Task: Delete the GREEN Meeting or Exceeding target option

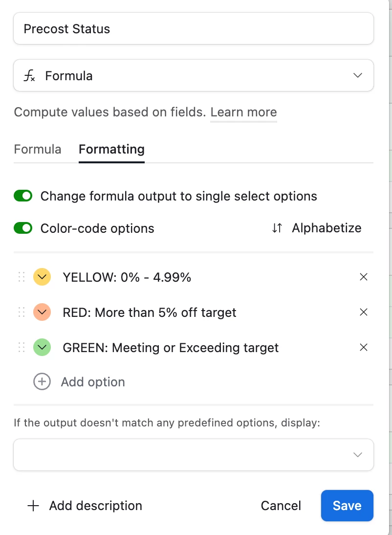Action: tap(363, 347)
